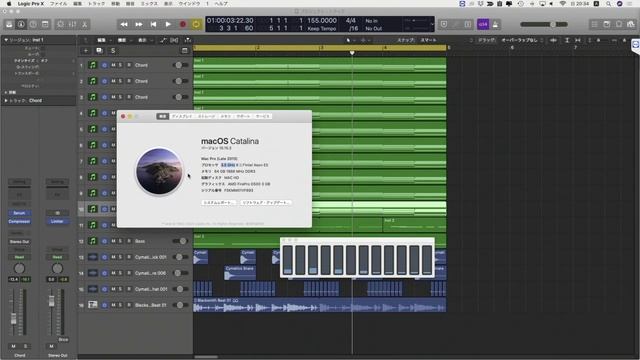The width and height of the screenshot is (640, 360).
Task: Open Logic Pro X menu in menu bar
Action: (31, 3)
